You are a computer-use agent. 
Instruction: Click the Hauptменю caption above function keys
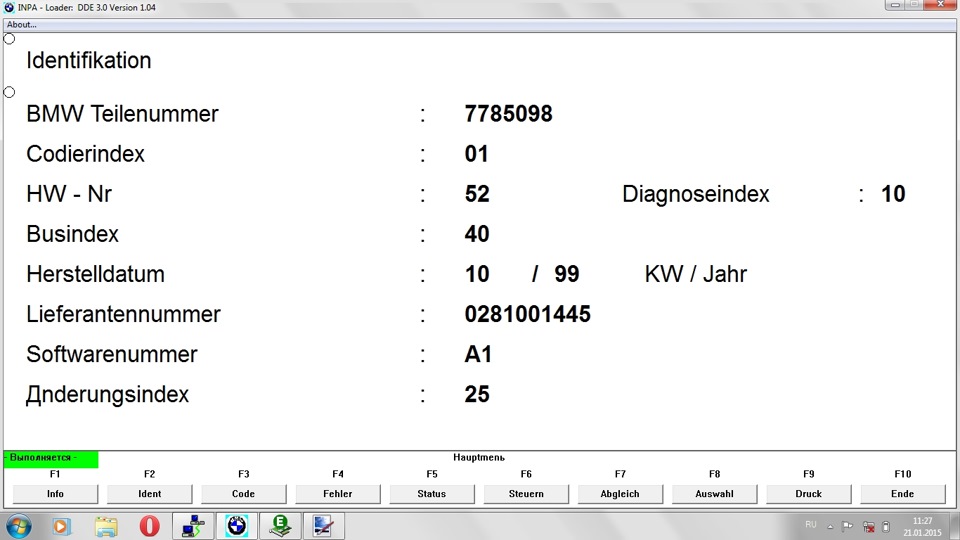click(x=479, y=457)
